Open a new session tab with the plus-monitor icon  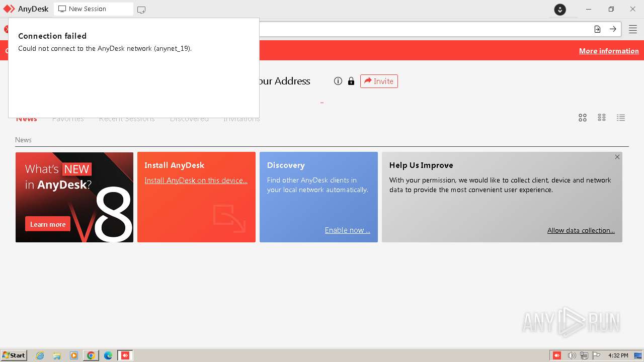tap(141, 10)
